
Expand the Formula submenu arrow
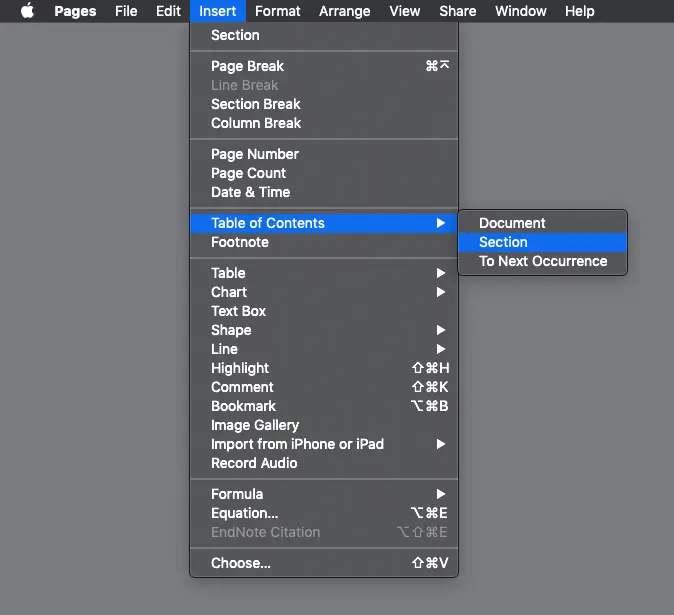coord(441,494)
